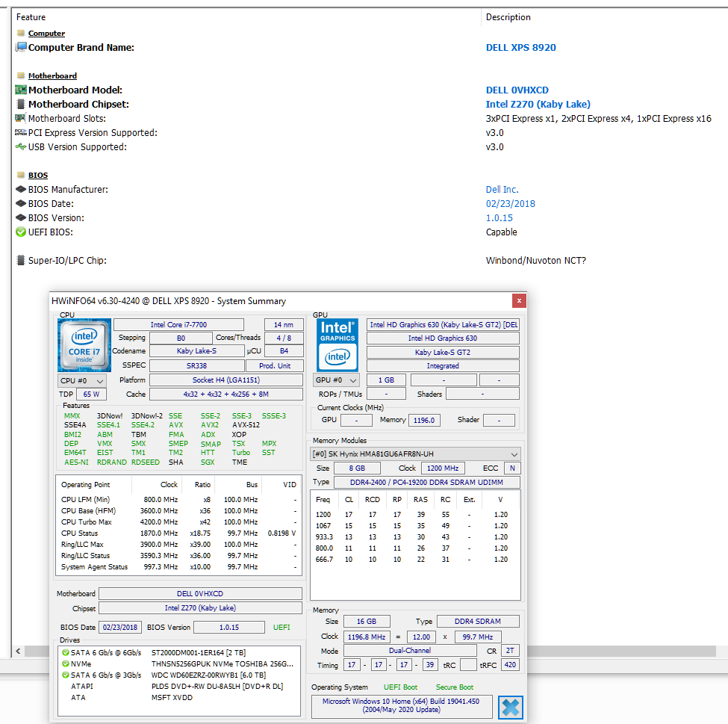Click the Clock column header in Operating Point table

tap(169, 484)
